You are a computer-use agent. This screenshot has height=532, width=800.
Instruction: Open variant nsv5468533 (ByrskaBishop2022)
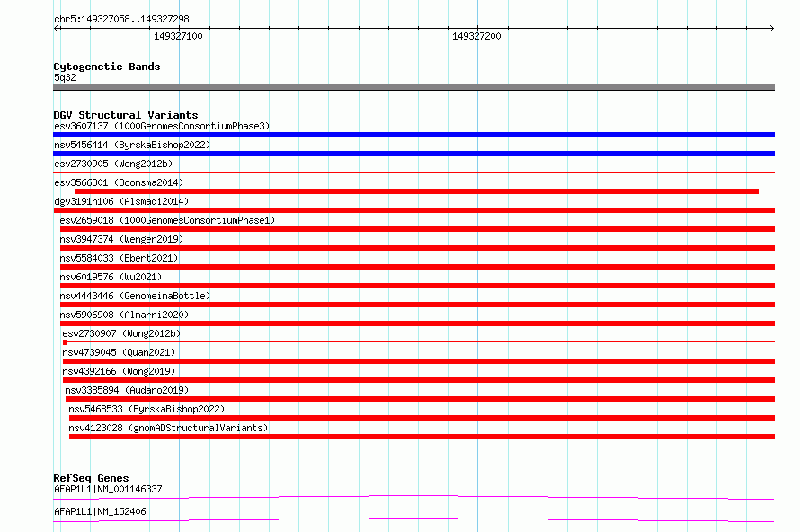click(x=147, y=409)
